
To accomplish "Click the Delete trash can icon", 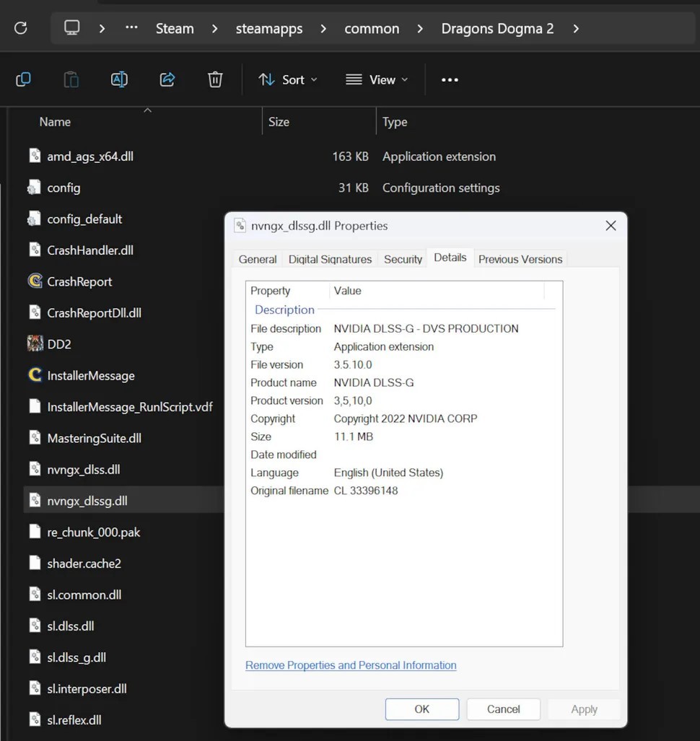I will point(215,79).
